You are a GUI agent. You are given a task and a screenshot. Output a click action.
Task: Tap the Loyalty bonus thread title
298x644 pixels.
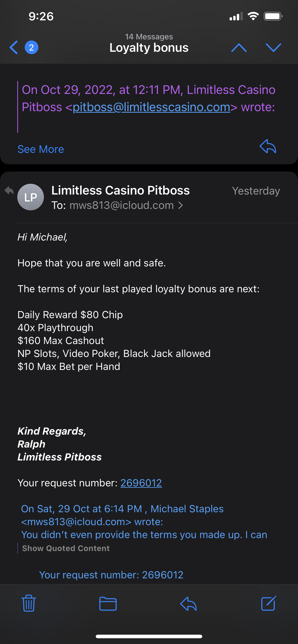(x=149, y=47)
